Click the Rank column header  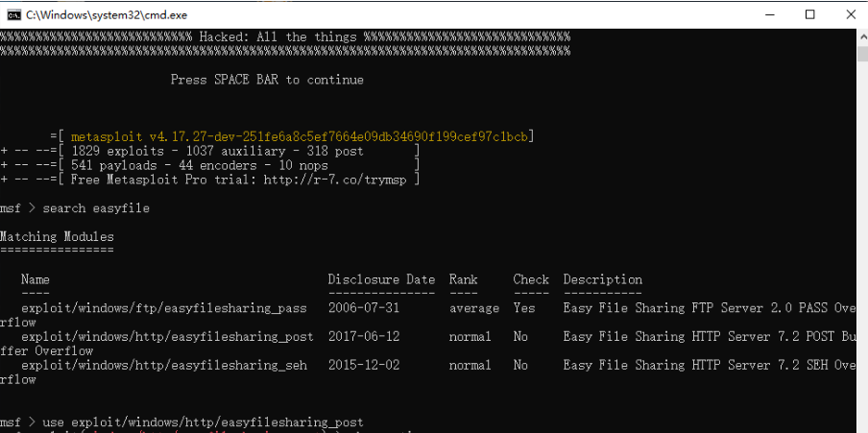pyautogui.click(x=464, y=279)
